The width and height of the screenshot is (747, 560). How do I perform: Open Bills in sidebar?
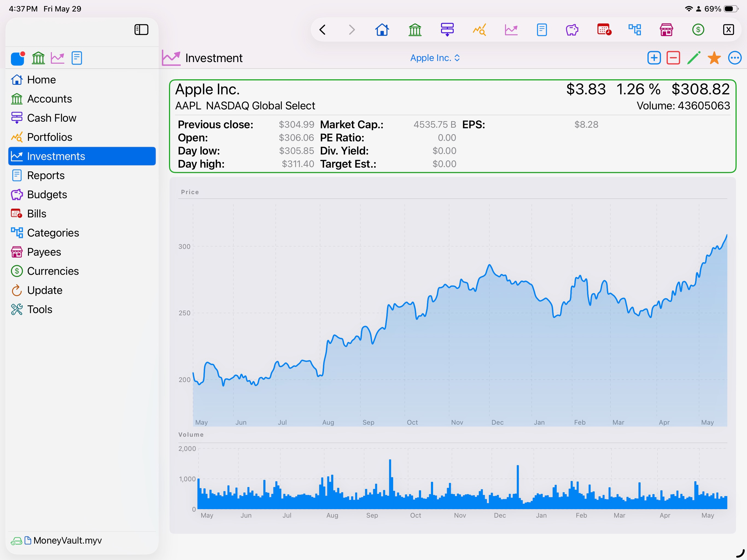point(82,214)
